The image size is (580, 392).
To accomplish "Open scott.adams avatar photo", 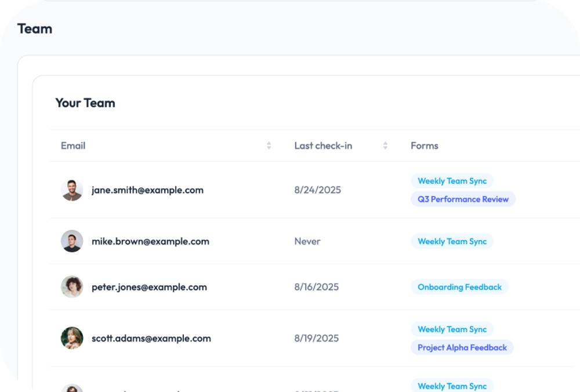I will (x=72, y=338).
